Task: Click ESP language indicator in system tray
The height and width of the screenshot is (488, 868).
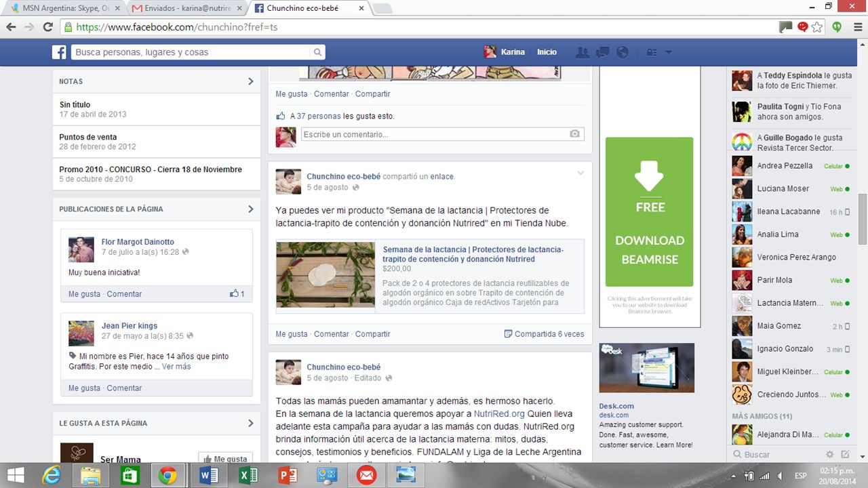Action: 800,475
